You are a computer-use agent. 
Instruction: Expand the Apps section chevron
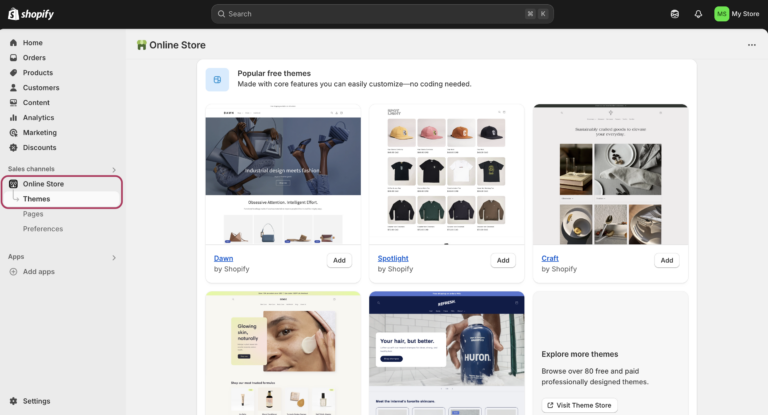(x=114, y=258)
